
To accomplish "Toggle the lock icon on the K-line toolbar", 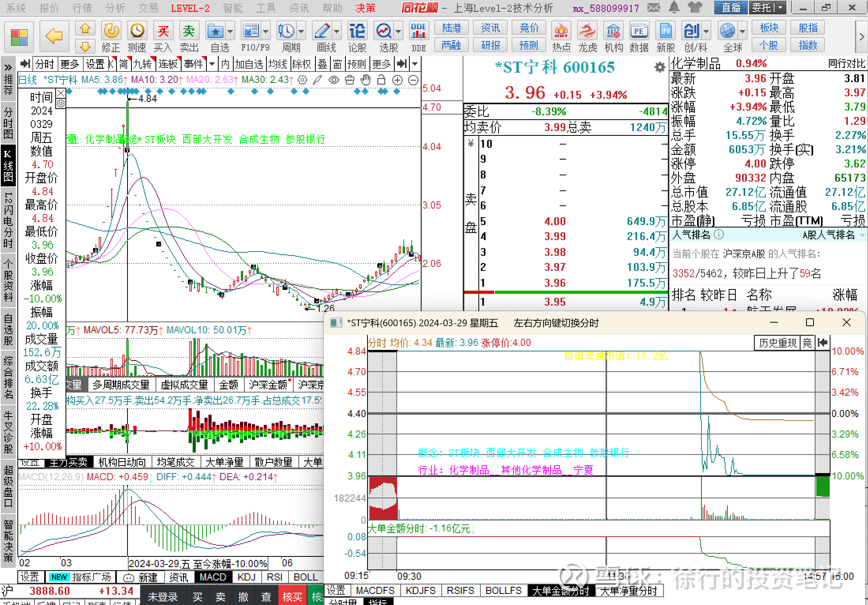I will [x=381, y=81].
